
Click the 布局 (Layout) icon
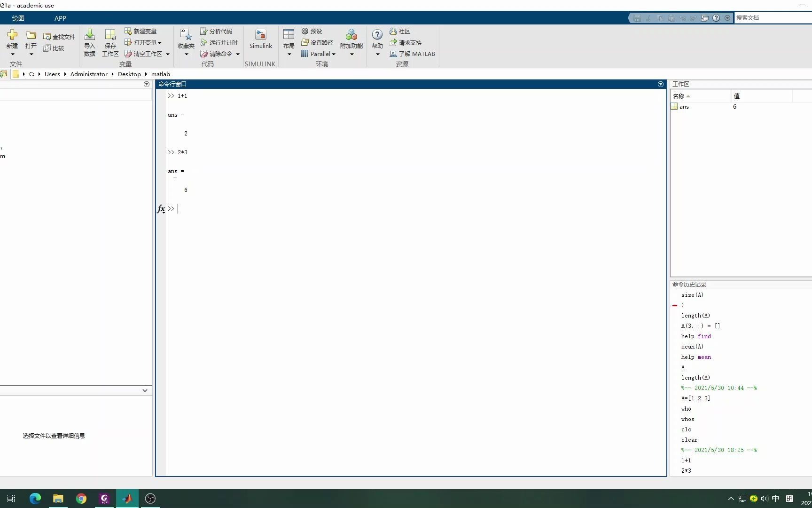(x=289, y=34)
